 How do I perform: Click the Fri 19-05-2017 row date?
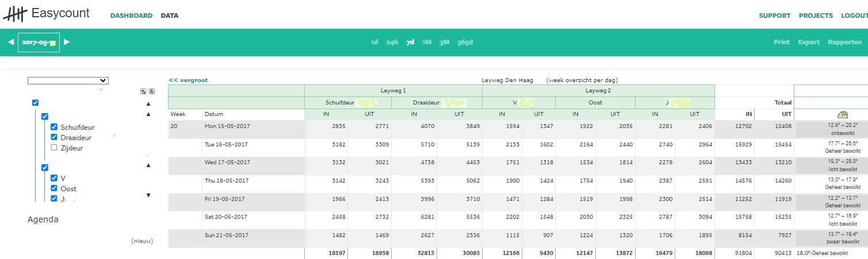click(226, 199)
